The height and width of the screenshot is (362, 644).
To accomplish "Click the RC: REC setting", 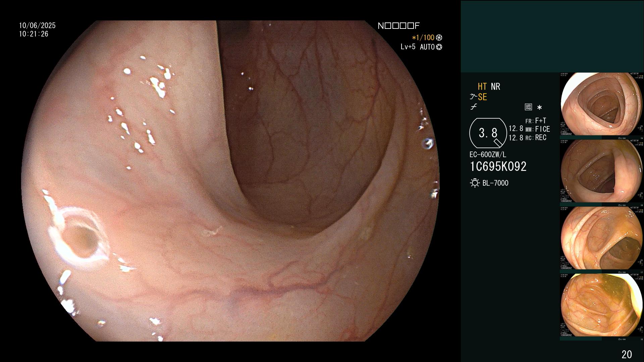I will coord(536,137).
